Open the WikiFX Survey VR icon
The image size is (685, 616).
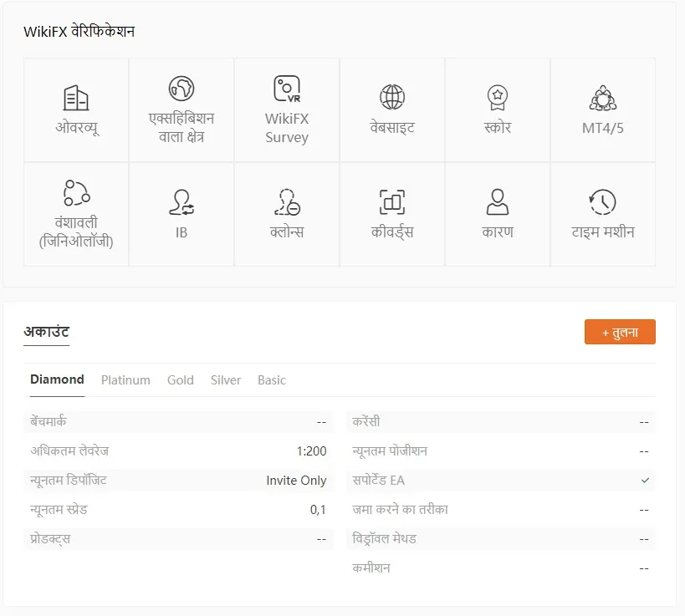click(287, 89)
